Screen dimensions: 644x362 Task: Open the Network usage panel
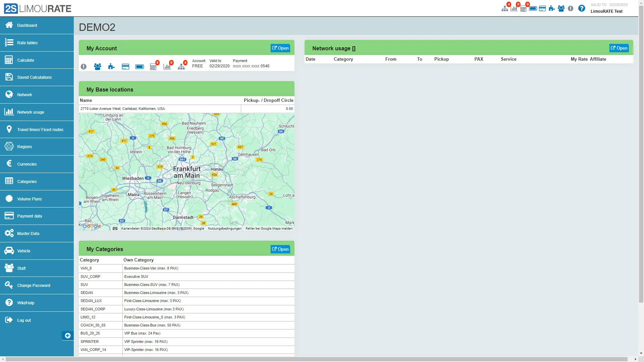(x=619, y=48)
